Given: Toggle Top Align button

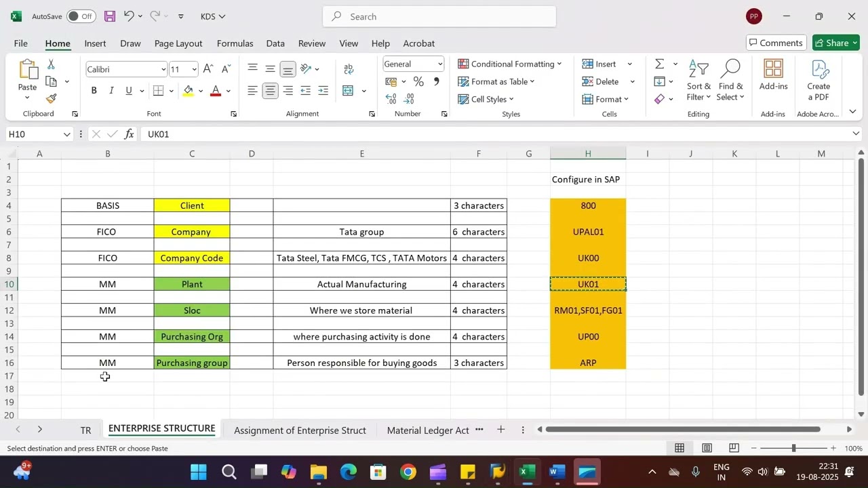Looking at the screenshot, I should pos(252,68).
